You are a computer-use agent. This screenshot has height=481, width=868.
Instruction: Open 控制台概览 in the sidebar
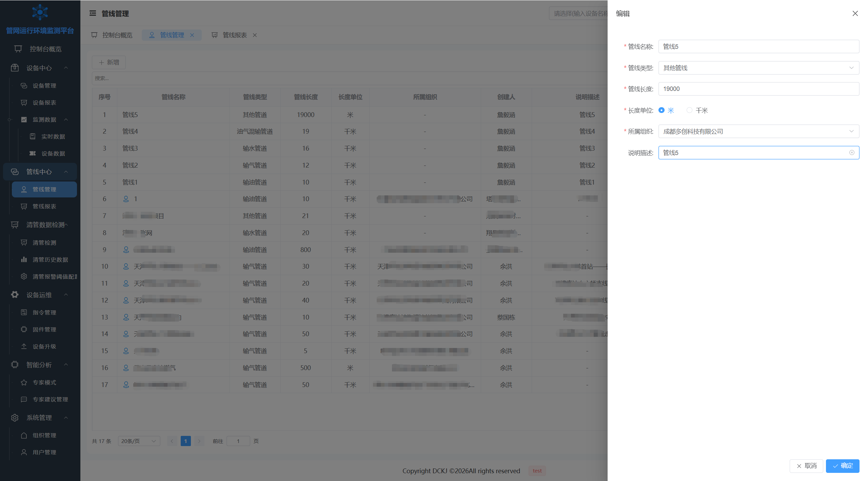point(40,49)
